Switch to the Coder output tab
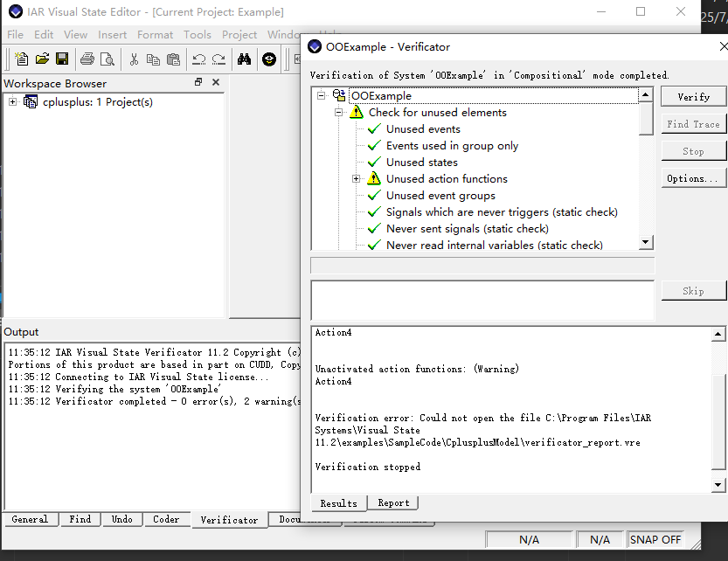Screen dimensions: 728x561 [x=166, y=519]
